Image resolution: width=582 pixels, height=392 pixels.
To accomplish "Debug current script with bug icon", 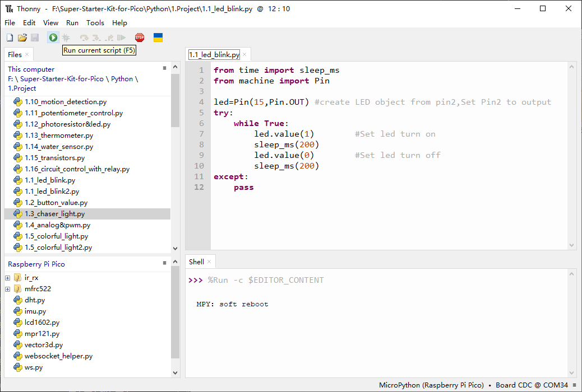I will pyautogui.click(x=66, y=38).
